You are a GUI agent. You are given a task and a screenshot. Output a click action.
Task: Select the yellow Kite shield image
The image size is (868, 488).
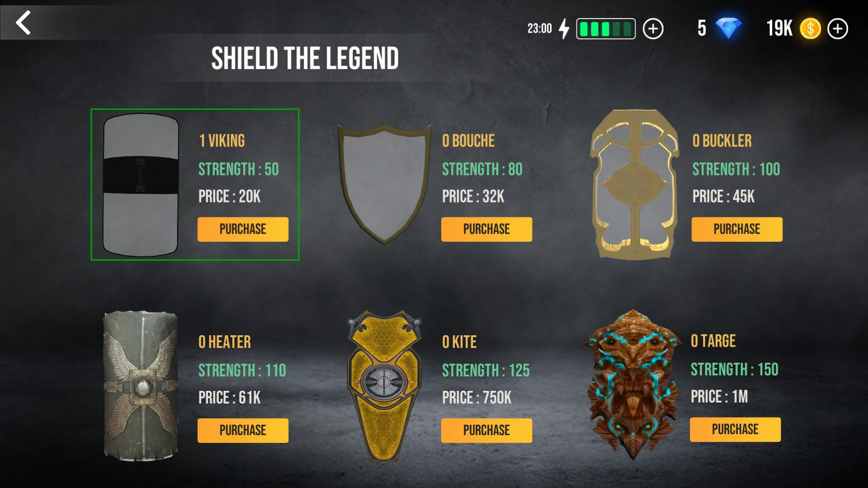tap(384, 385)
